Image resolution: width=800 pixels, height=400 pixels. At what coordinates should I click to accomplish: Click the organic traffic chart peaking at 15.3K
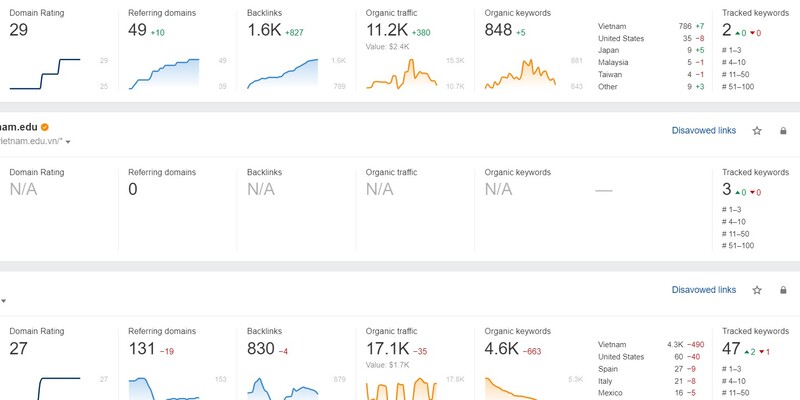click(x=402, y=74)
